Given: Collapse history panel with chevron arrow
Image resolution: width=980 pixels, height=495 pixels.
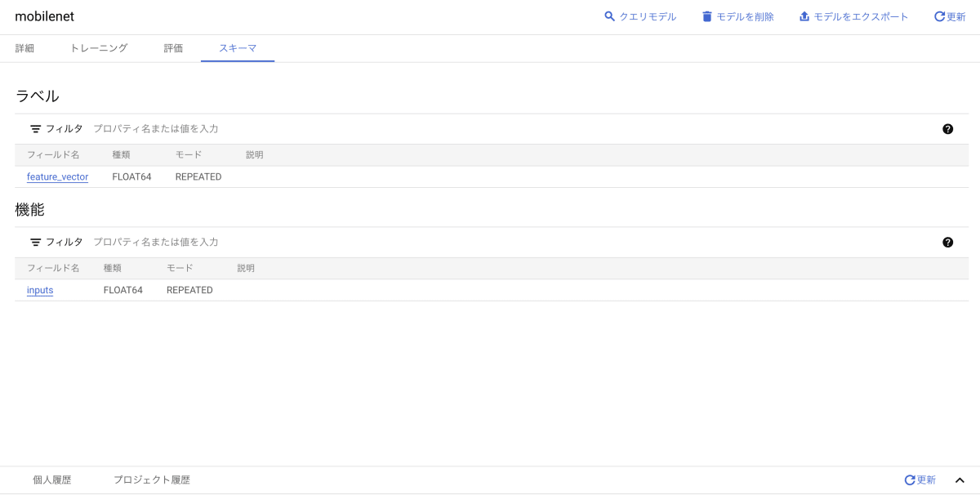Looking at the screenshot, I should tap(960, 480).
